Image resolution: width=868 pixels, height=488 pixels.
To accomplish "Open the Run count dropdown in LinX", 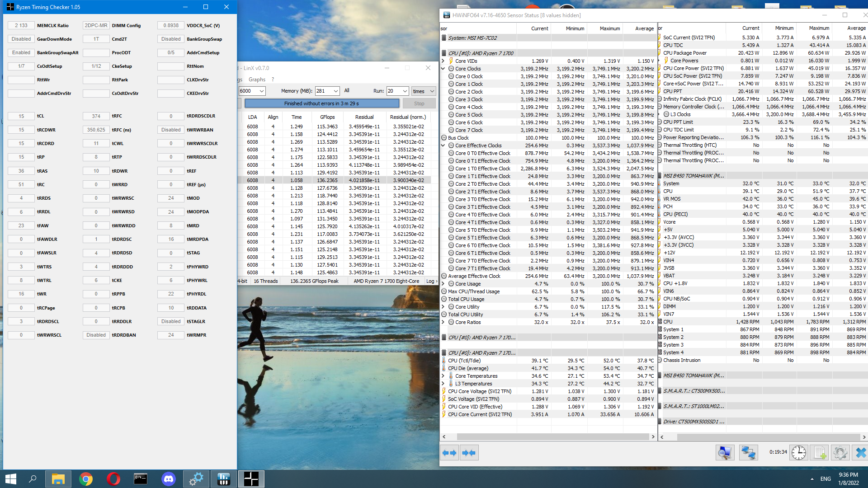I will [x=405, y=91].
